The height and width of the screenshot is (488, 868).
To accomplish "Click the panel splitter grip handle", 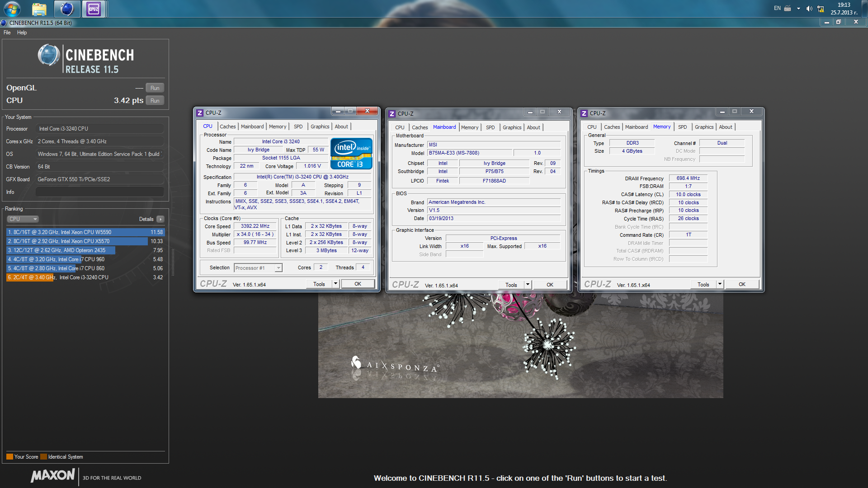I will point(173,262).
